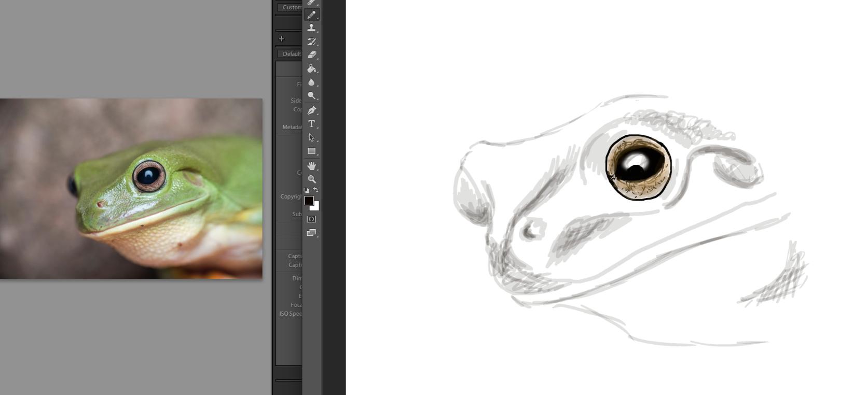Reset to default foreground and background colors
This screenshot has height=395, width=868.
[x=306, y=190]
